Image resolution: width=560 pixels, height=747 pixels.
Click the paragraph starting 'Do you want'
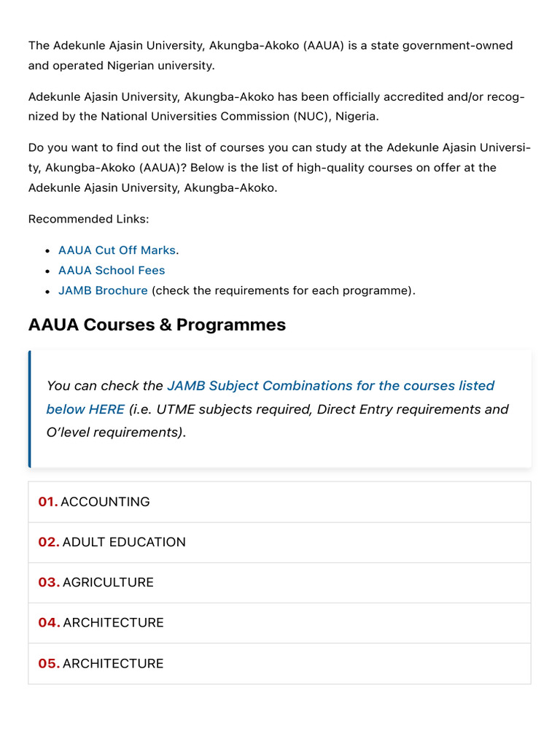click(279, 168)
